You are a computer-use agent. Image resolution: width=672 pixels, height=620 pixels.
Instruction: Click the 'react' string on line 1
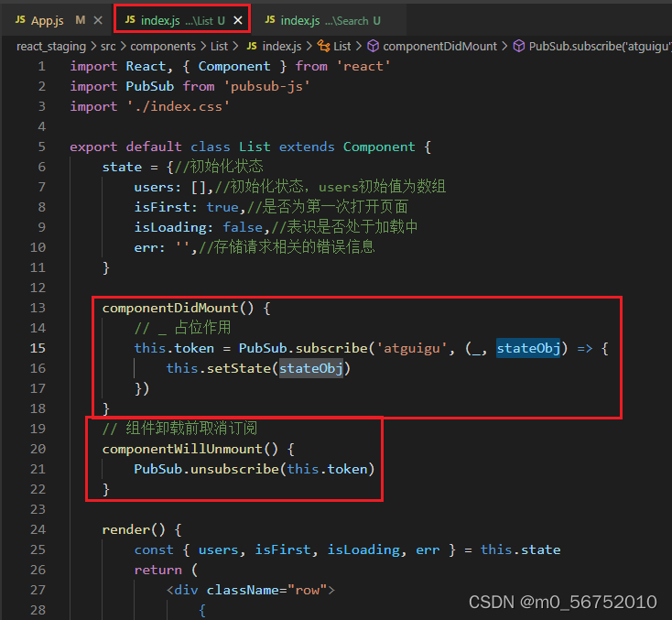click(x=363, y=67)
